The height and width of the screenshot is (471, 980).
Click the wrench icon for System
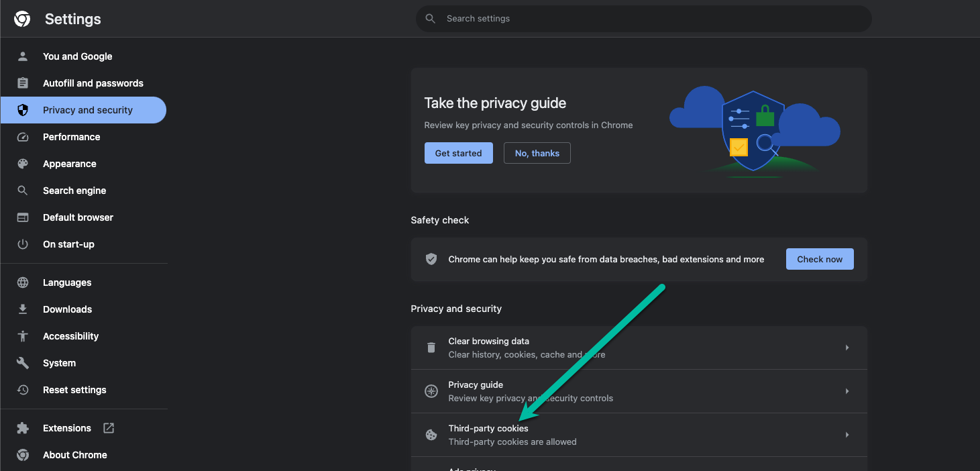[x=23, y=363]
